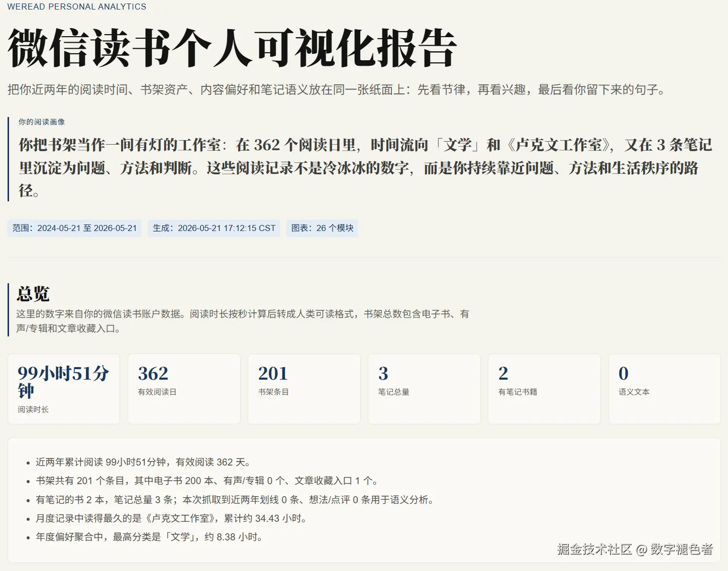Click the 微信读书个人可视化报告 main title
728x571 pixels.
tap(232, 48)
